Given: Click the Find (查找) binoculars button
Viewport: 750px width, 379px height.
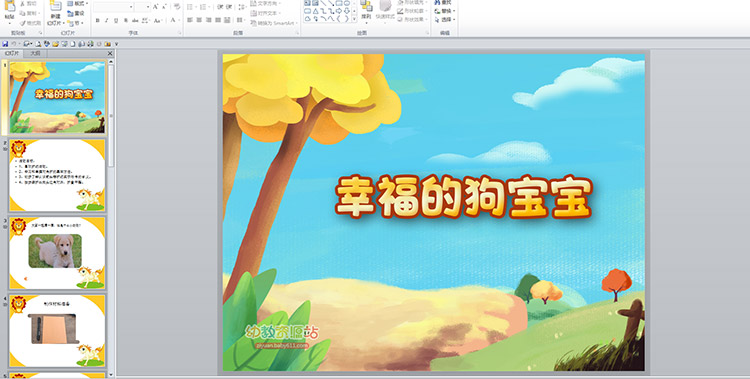Looking at the screenshot, I should [x=443, y=2].
